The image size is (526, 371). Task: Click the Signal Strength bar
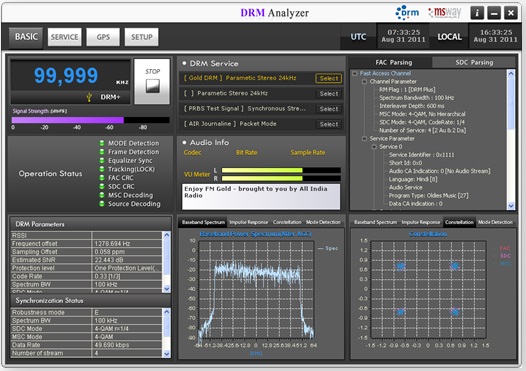click(x=91, y=120)
